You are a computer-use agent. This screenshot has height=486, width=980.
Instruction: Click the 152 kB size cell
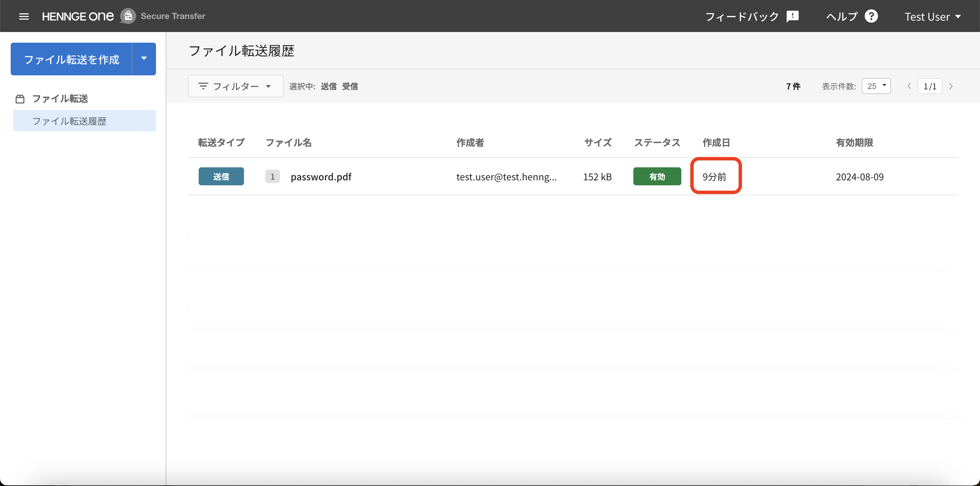[597, 177]
